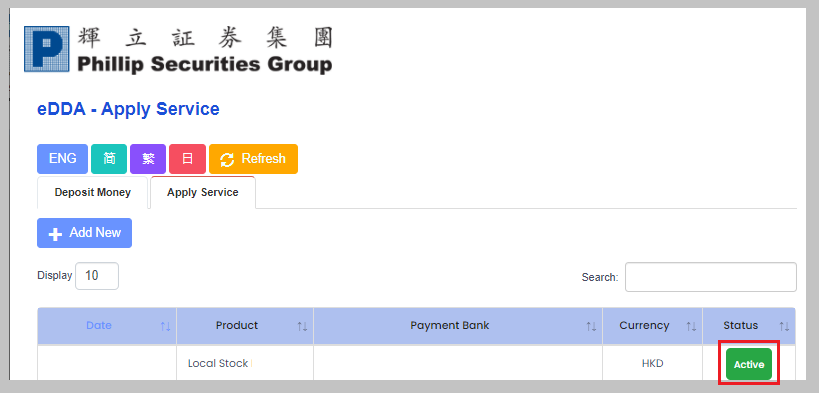Sort by Payment Bank column arrows

(591, 326)
